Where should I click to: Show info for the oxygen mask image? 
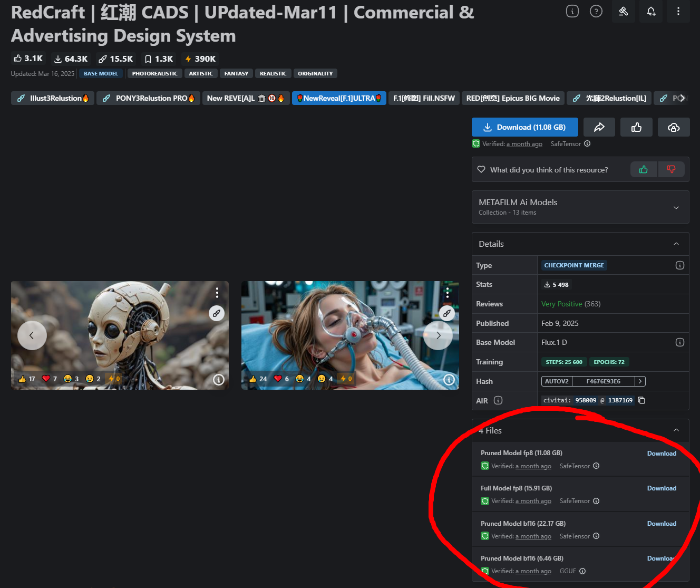click(x=449, y=379)
